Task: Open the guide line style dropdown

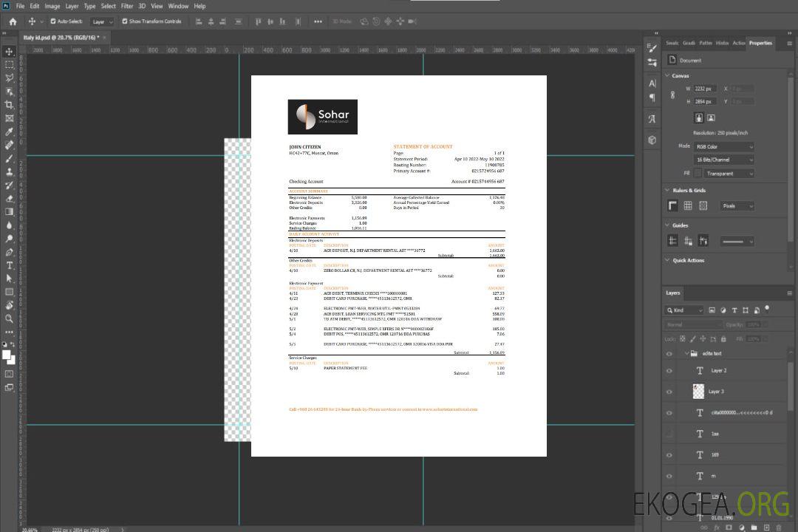Action: point(737,242)
